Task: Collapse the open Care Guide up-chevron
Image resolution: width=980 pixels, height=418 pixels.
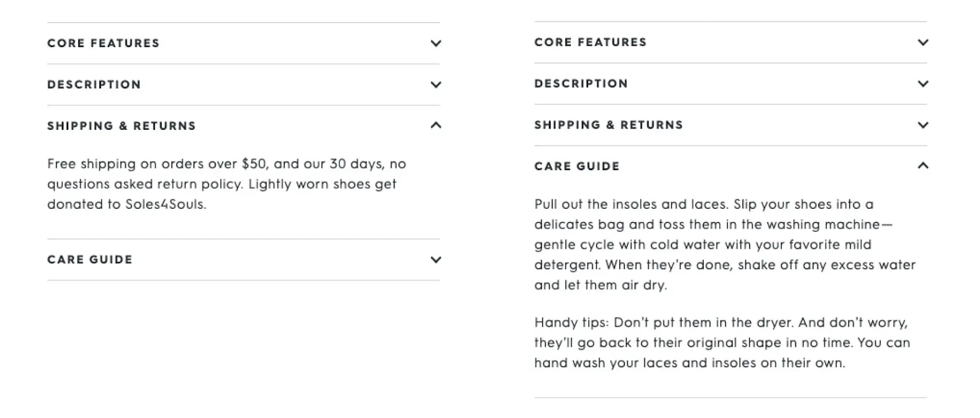Action: 923,165
